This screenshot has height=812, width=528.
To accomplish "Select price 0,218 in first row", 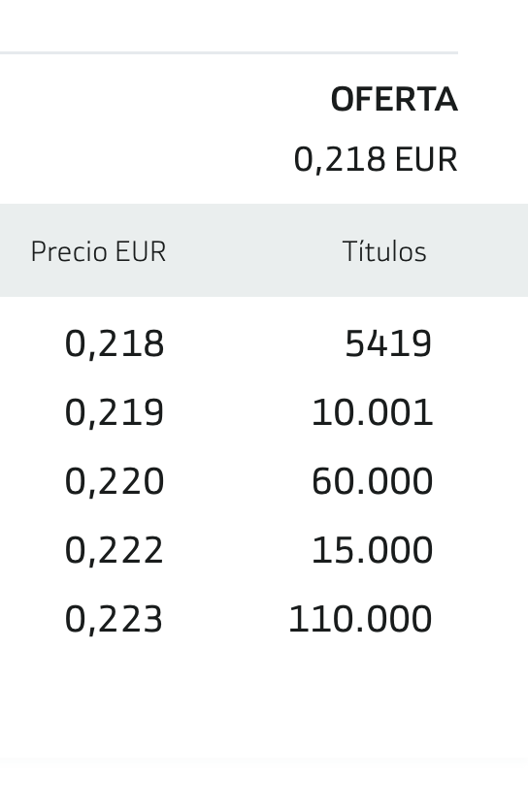I will 114,343.
